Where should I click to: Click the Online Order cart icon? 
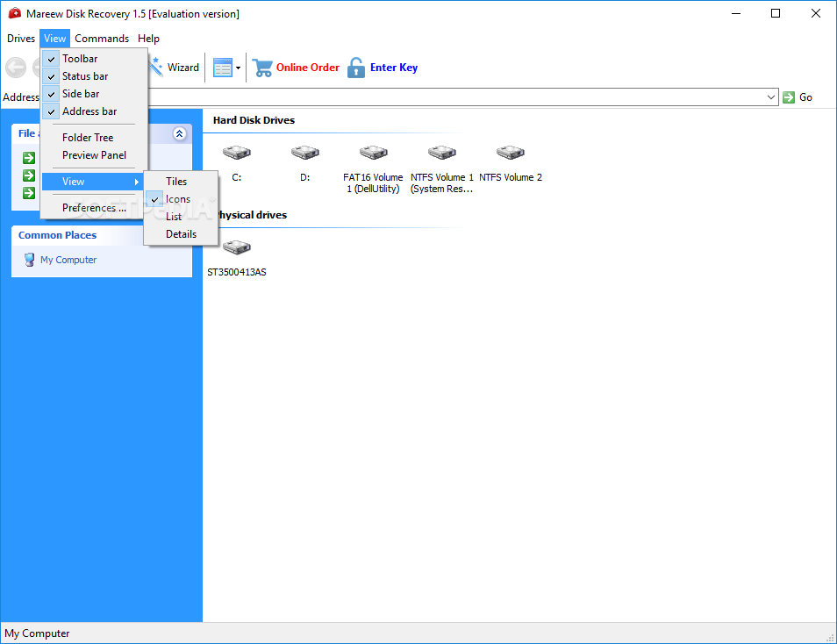click(262, 68)
